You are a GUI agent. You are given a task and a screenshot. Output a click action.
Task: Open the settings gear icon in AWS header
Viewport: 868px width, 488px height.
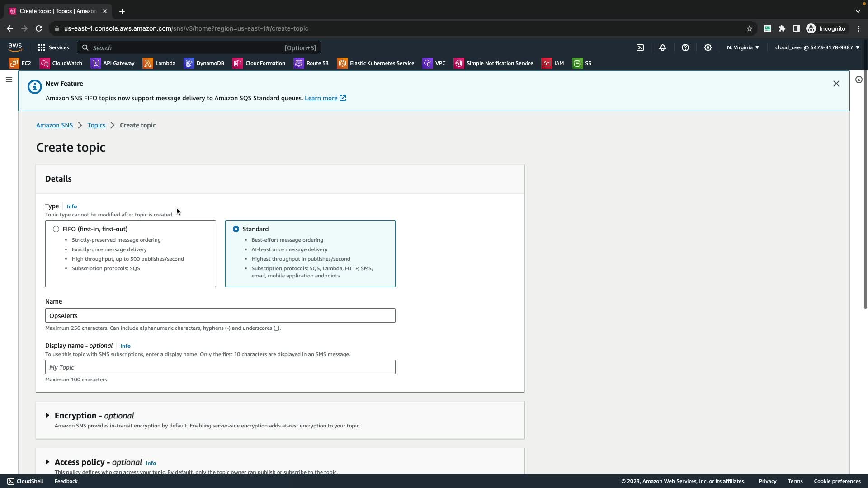(x=708, y=47)
